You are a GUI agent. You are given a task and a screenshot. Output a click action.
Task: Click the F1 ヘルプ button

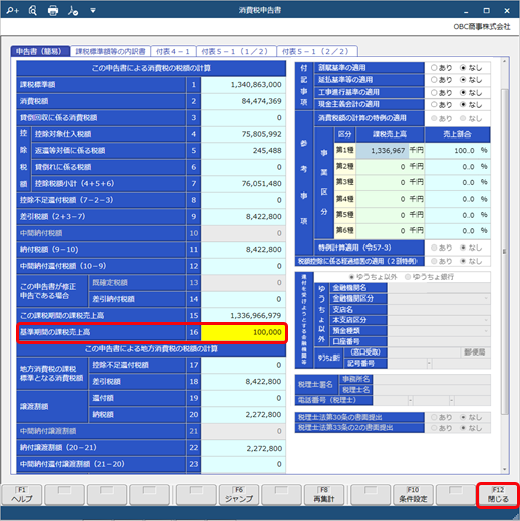click(22, 495)
